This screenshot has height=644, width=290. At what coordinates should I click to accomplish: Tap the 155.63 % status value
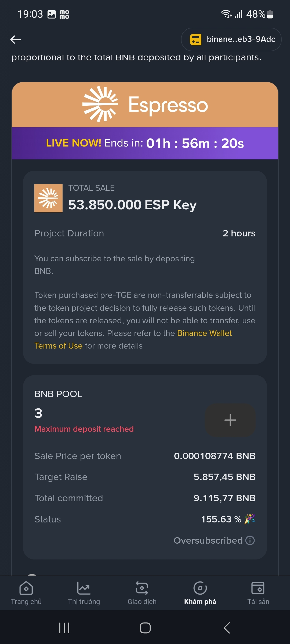click(x=221, y=519)
